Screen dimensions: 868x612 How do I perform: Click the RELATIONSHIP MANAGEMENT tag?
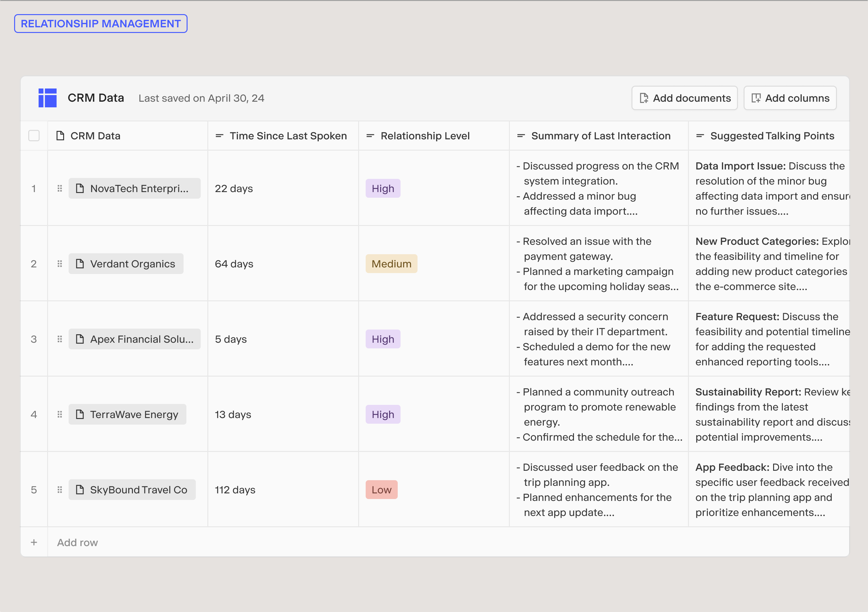(x=101, y=24)
